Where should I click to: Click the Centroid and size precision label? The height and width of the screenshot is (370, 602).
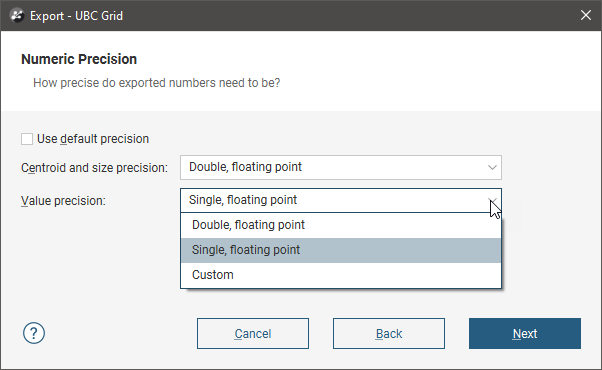pyautogui.click(x=94, y=168)
